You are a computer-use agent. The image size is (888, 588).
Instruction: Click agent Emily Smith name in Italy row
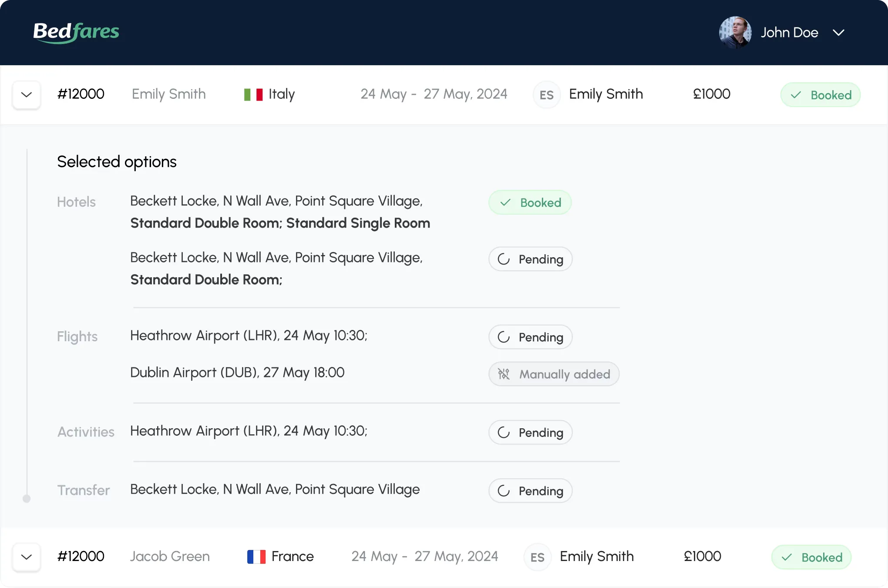606,94
